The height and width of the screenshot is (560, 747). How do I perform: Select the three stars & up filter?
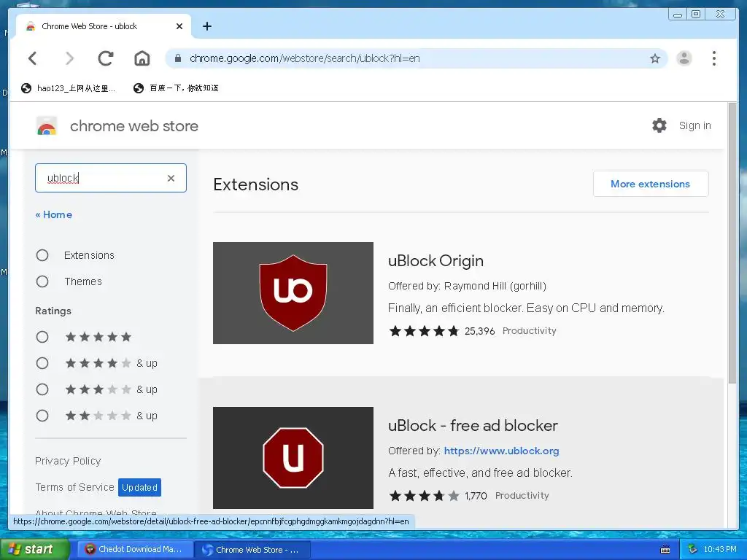point(42,389)
